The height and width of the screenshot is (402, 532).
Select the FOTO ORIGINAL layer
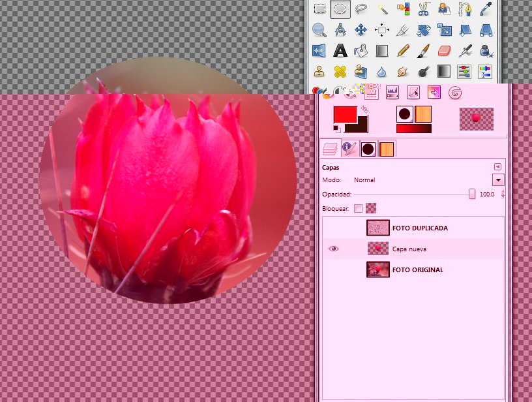[x=417, y=270]
